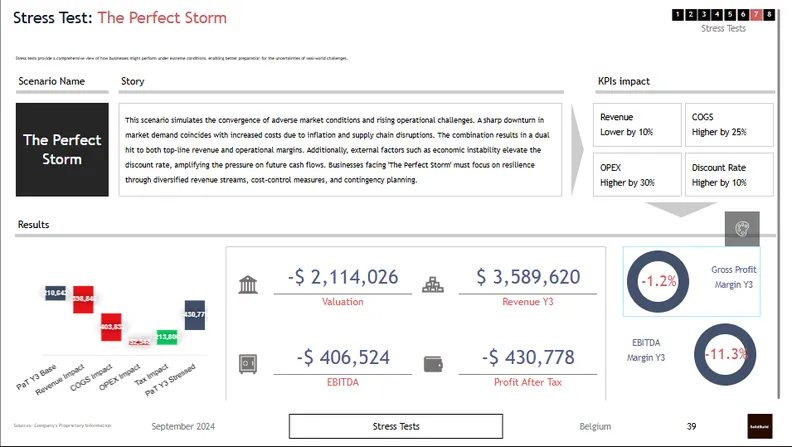
Task: Go to section 8 in page navigator
Action: (769, 15)
